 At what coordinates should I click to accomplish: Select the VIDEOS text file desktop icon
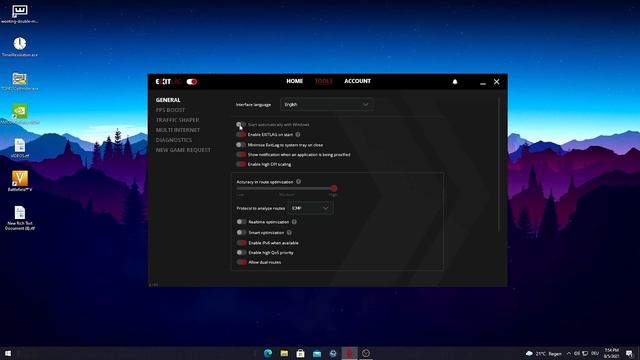pos(20,148)
